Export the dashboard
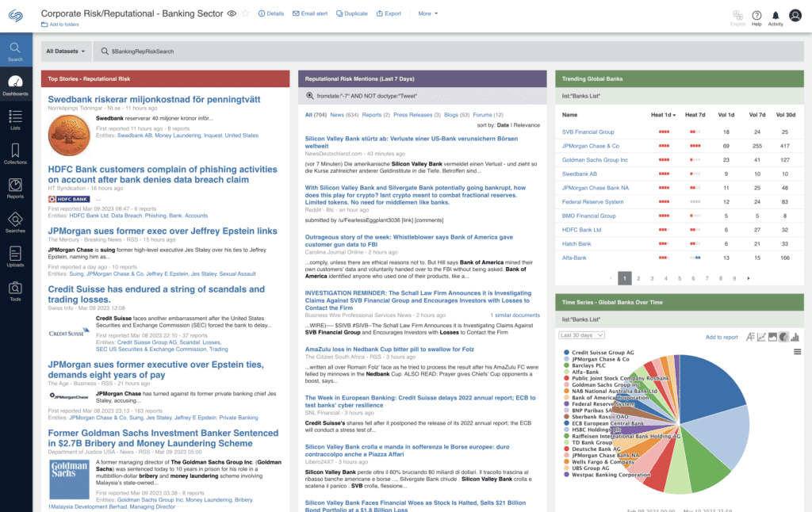This screenshot has width=812, height=512. (x=389, y=13)
